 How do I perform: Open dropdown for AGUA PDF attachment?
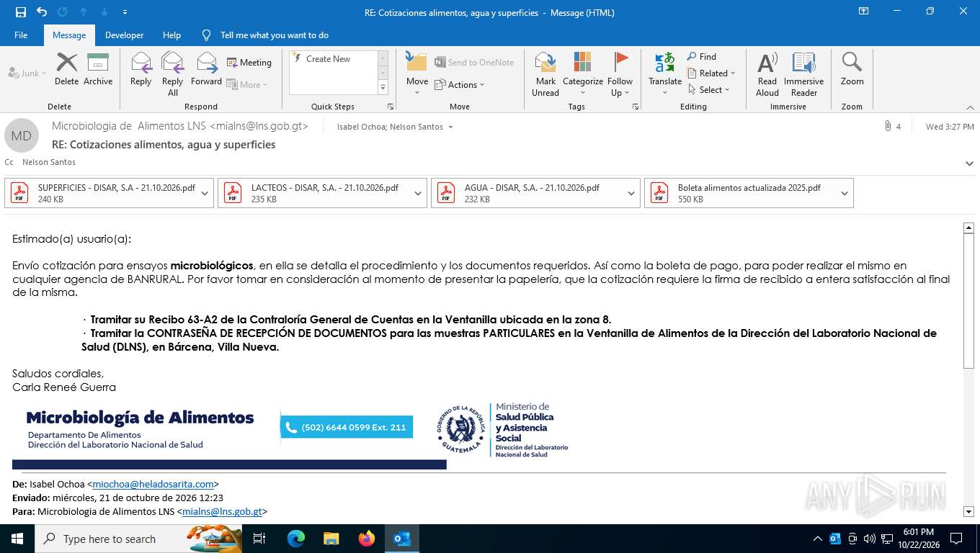pyautogui.click(x=631, y=193)
